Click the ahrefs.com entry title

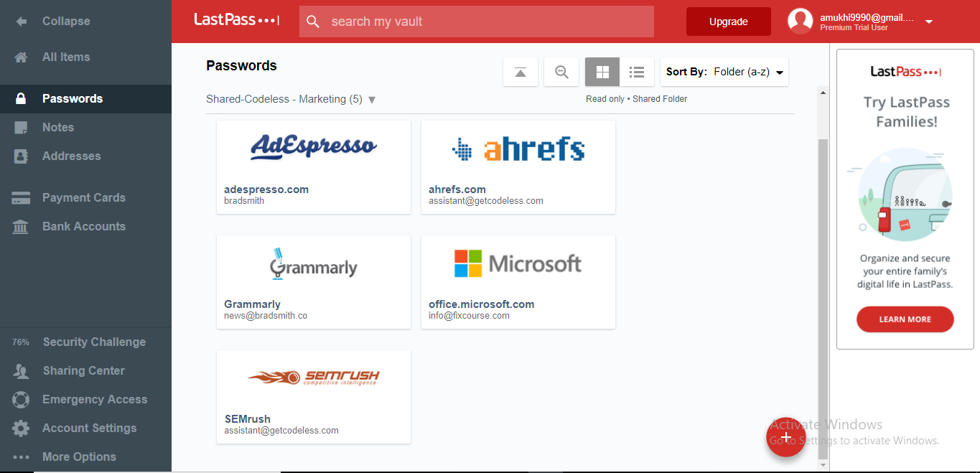(x=457, y=189)
